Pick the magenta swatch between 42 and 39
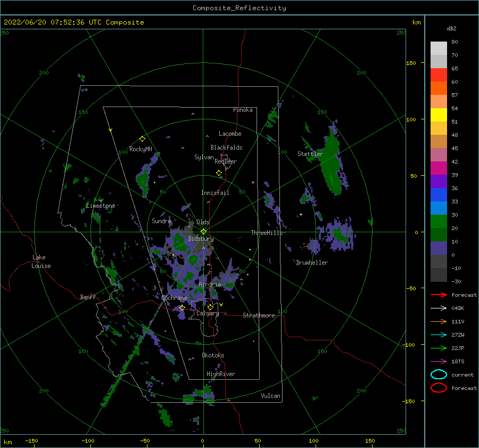 pos(439,168)
